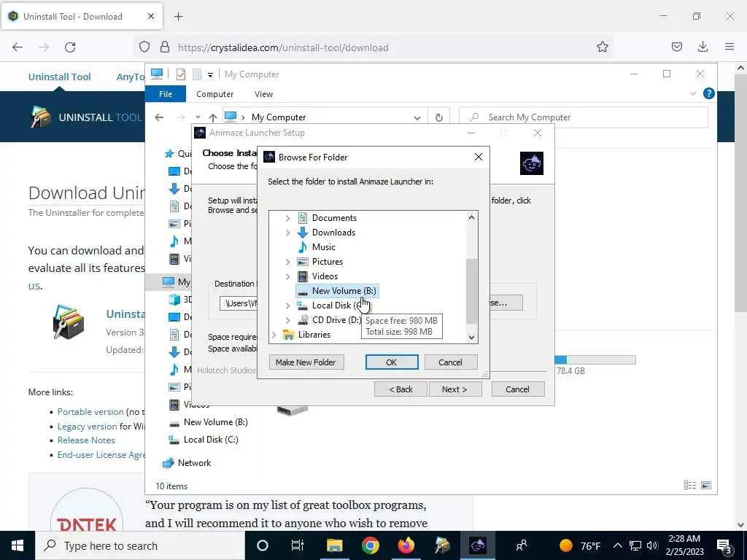Expand the Documents folder in Browse dialog

coord(287,218)
